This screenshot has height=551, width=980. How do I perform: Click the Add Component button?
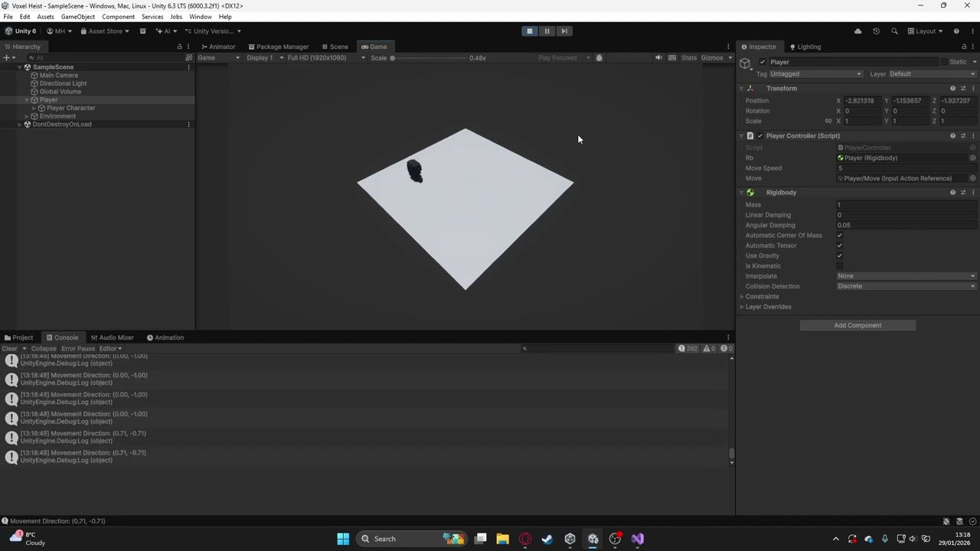click(857, 325)
